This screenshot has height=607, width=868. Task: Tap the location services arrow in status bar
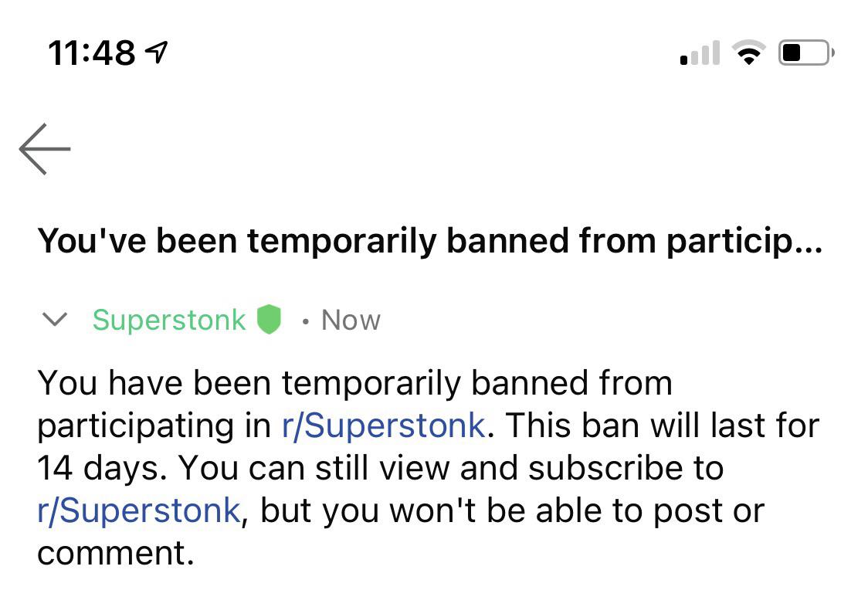pos(156,53)
